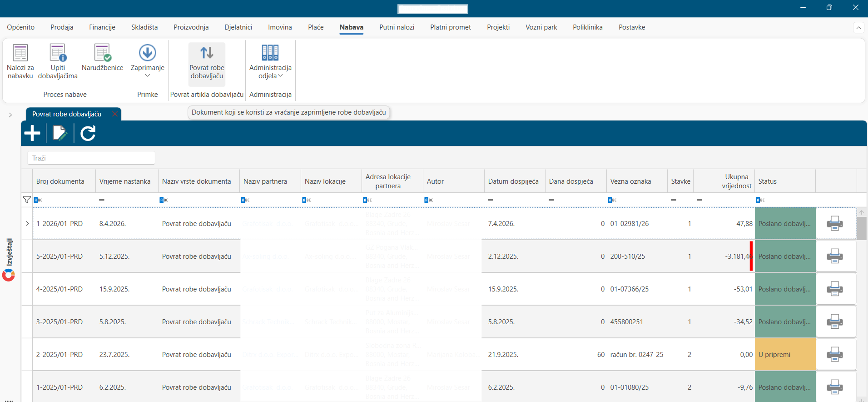Open Broj dokumenta filter operator
Screen dimensions: 868x402
[38, 200]
